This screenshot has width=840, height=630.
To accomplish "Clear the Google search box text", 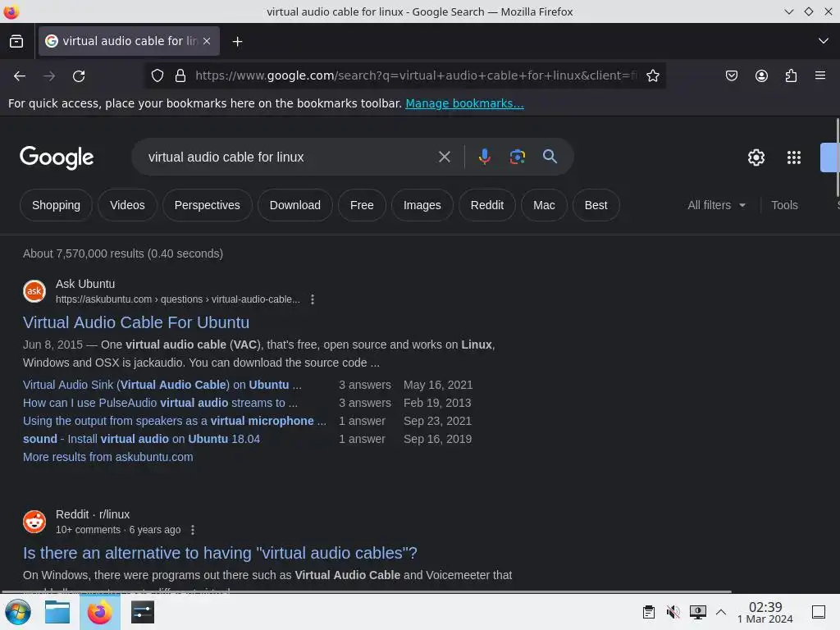I will tap(444, 157).
